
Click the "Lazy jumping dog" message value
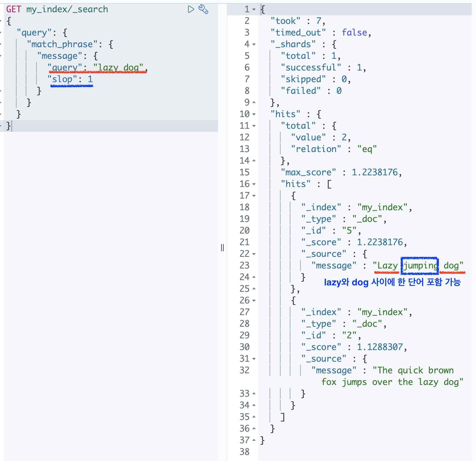pos(418,265)
